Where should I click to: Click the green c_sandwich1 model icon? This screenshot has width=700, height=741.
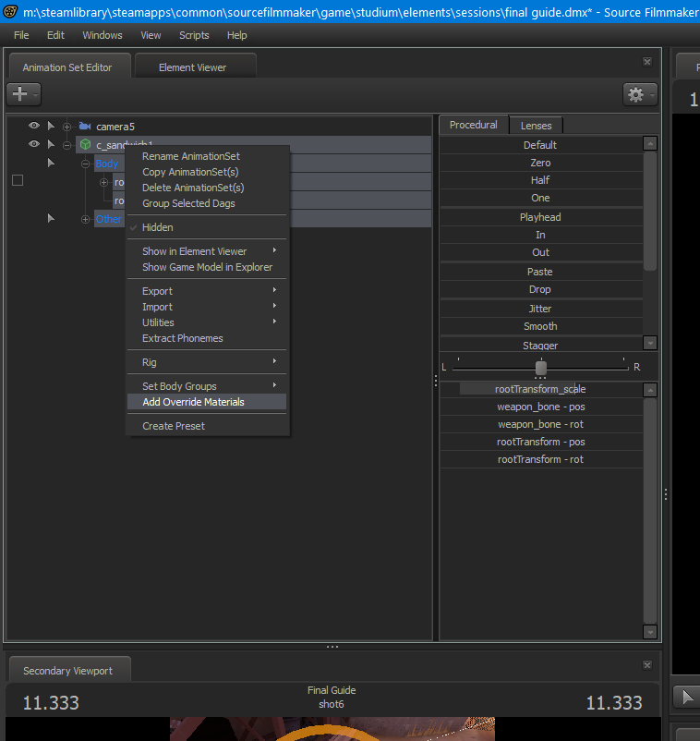click(x=86, y=145)
